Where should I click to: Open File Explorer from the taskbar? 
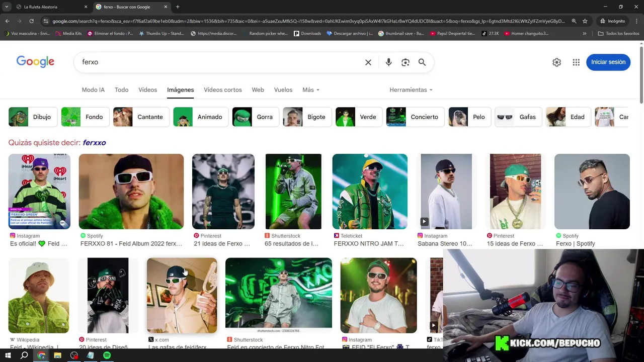(57, 355)
